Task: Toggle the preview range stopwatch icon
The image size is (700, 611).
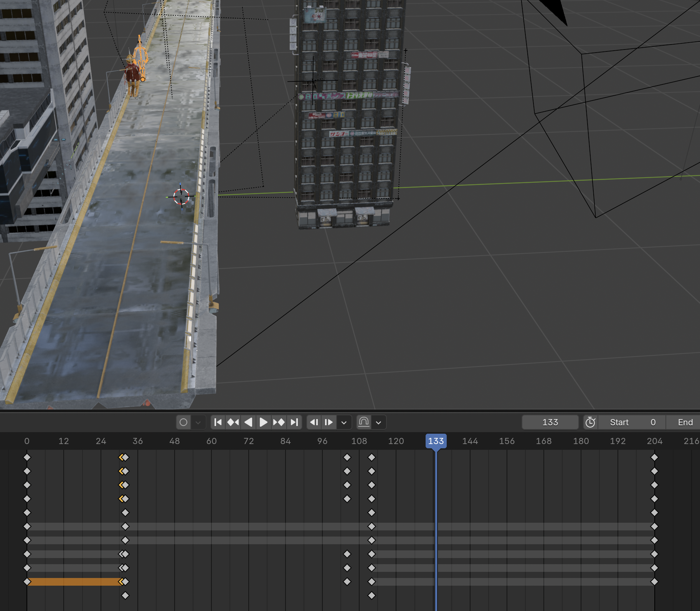Action: point(590,422)
